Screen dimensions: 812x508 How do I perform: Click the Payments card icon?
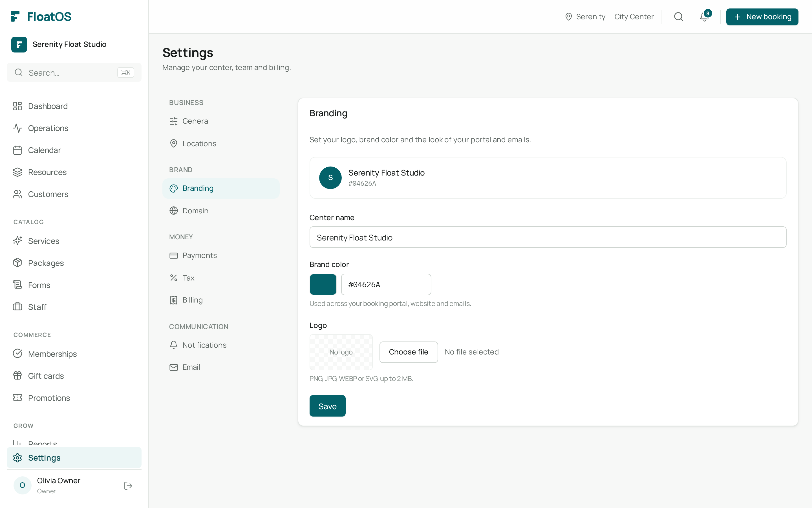click(x=173, y=256)
